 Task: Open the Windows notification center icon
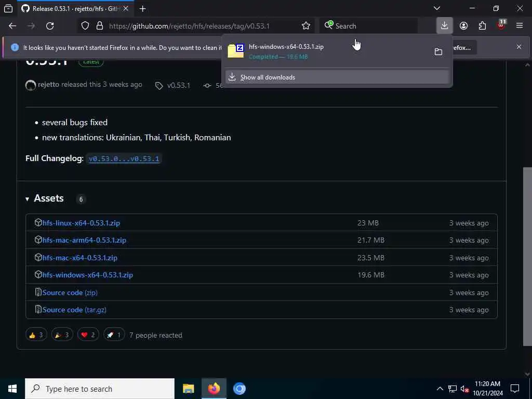[x=515, y=389]
